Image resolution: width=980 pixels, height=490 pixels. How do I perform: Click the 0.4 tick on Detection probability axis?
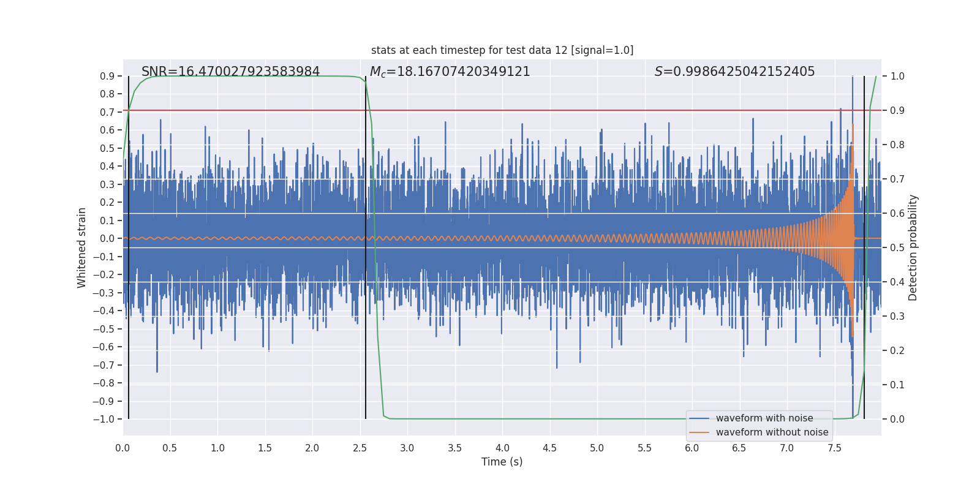pos(897,282)
